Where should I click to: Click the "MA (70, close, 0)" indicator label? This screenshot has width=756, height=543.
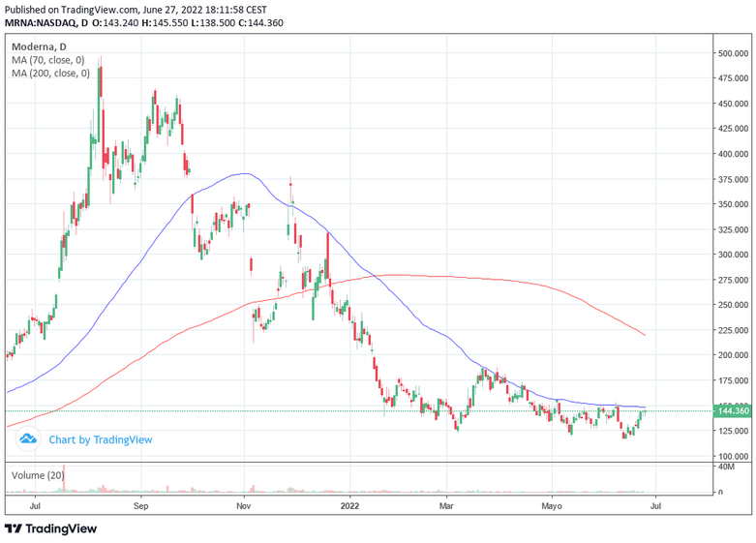click(x=47, y=60)
